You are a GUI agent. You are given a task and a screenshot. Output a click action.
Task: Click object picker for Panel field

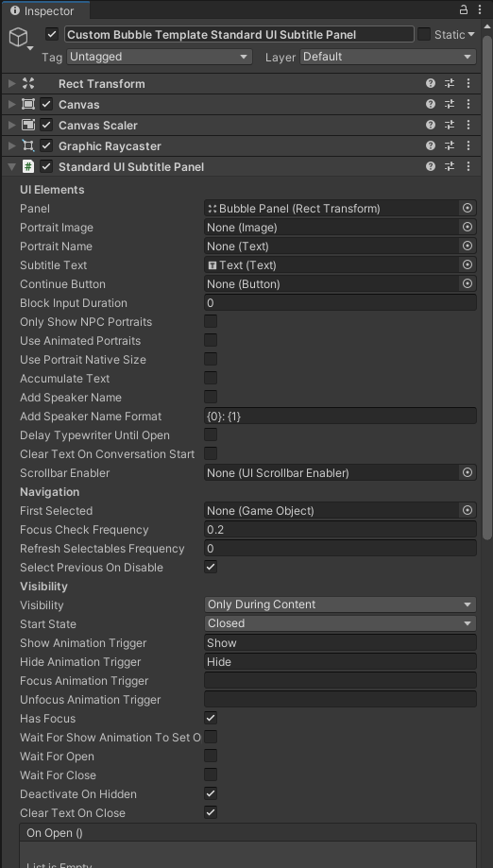click(x=467, y=208)
